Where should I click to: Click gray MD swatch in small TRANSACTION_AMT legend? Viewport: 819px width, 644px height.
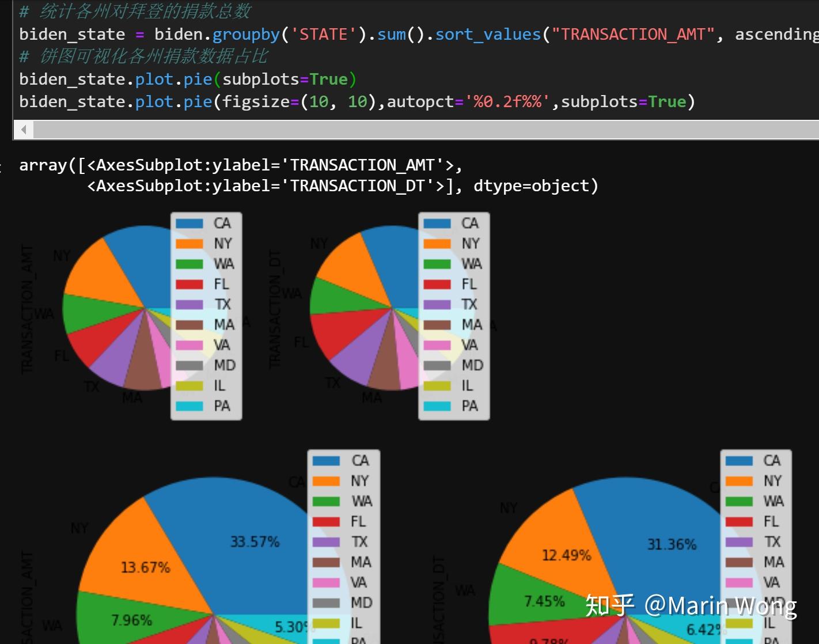pyautogui.click(x=189, y=365)
